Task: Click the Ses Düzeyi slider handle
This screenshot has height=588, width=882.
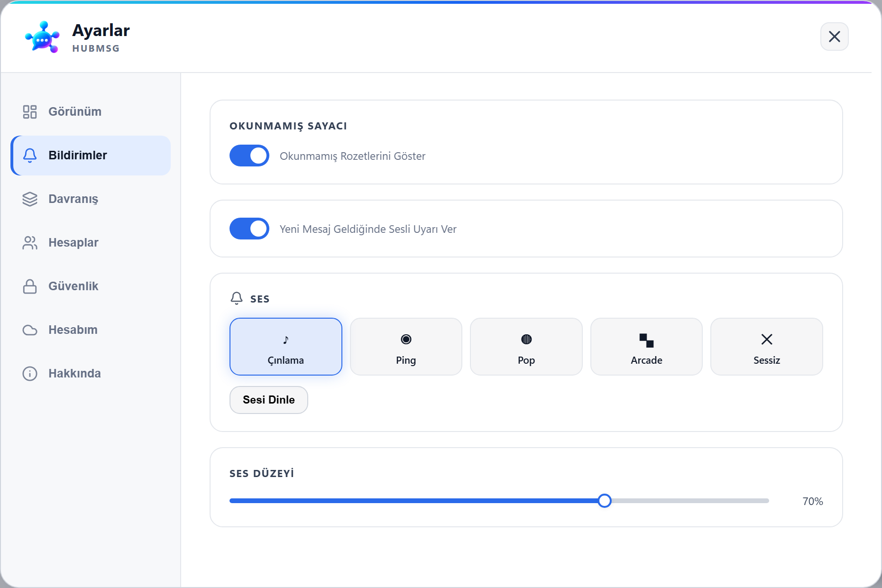Action: 605,501
